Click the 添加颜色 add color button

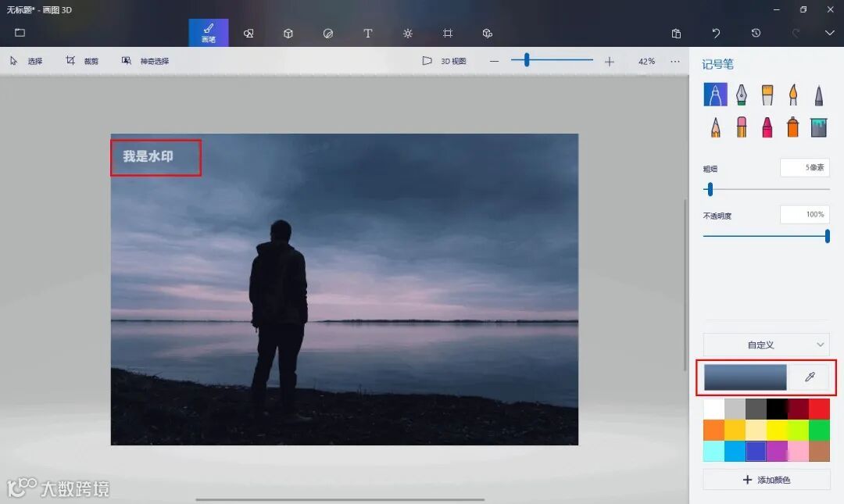pyautogui.click(x=766, y=479)
